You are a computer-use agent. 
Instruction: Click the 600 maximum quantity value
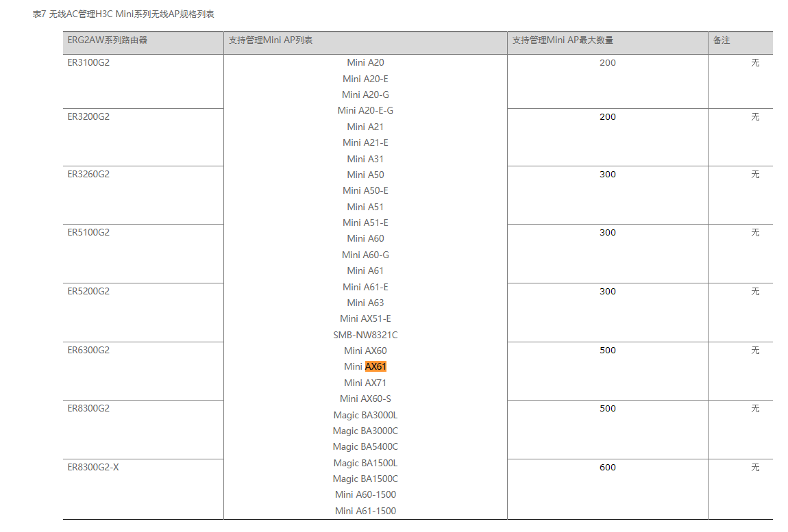(x=608, y=467)
